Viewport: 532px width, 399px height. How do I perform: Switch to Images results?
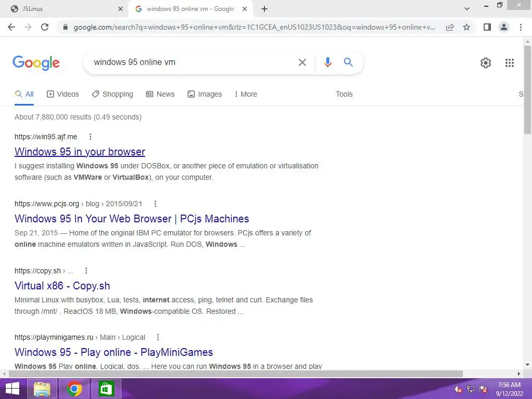tap(205, 95)
